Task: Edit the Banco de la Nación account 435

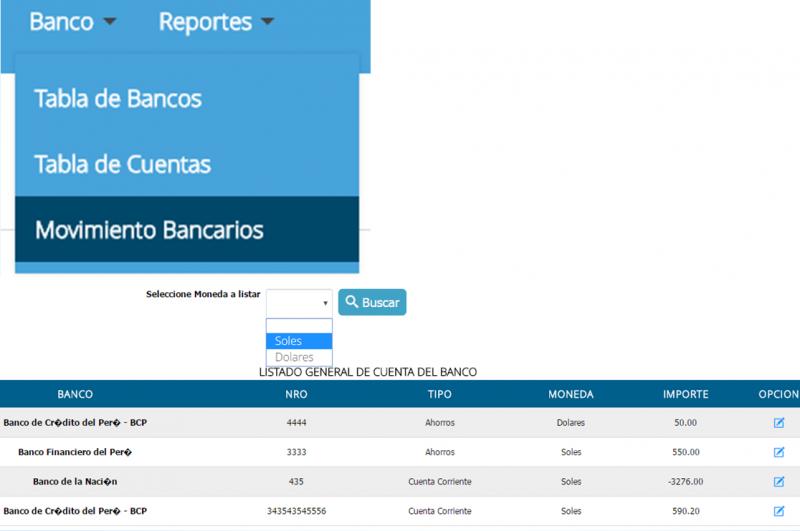Action: tap(779, 482)
